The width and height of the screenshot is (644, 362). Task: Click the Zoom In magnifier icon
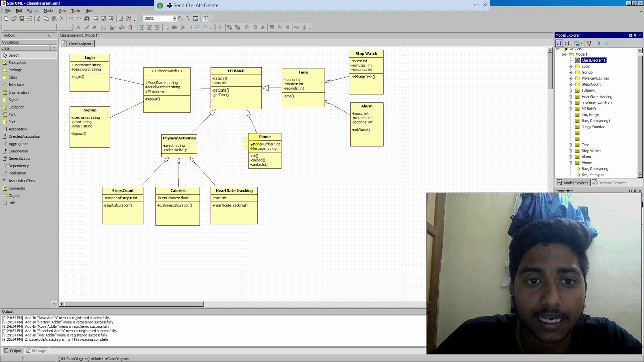tap(180, 19)
